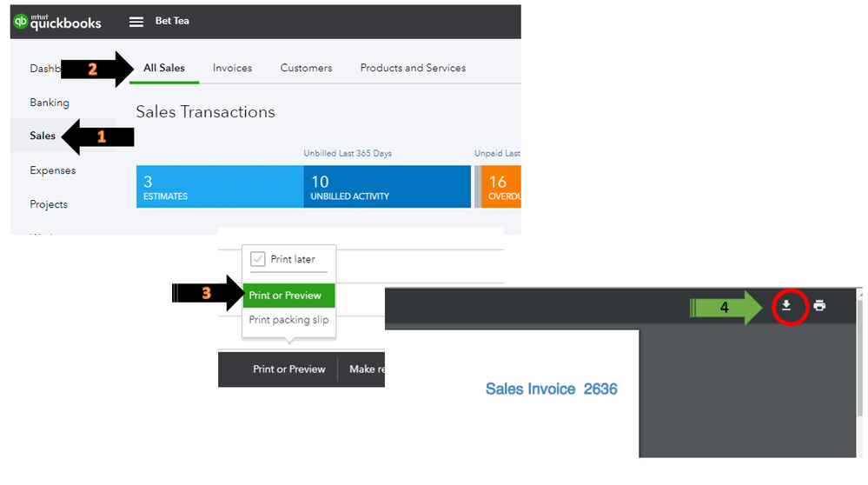Click the Make recurring bottom bar button
The width and height of the screenshot is (868, 485).
pos(367,369)
